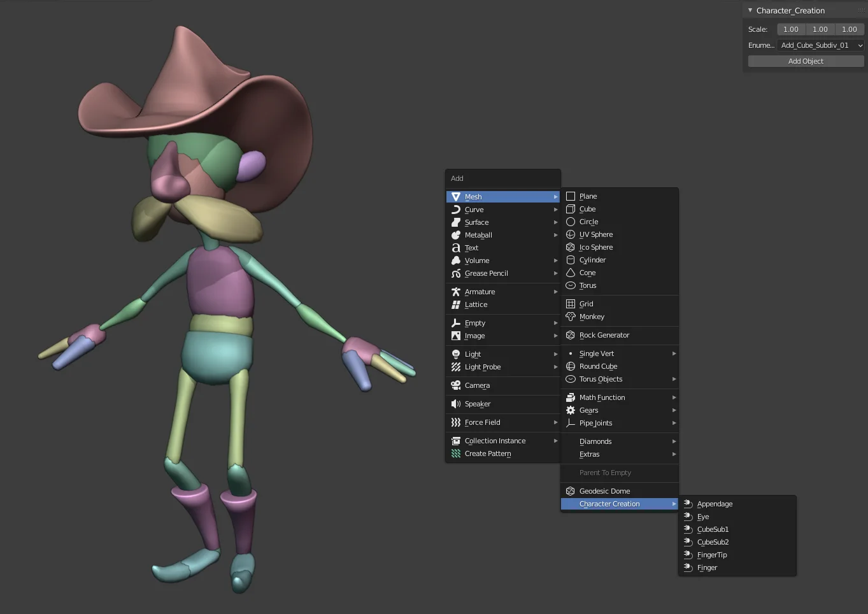The height and width of the screenshot is (614, 868).
Task: Select the UV Sphere icon
Action: click(x=571, y=234)
